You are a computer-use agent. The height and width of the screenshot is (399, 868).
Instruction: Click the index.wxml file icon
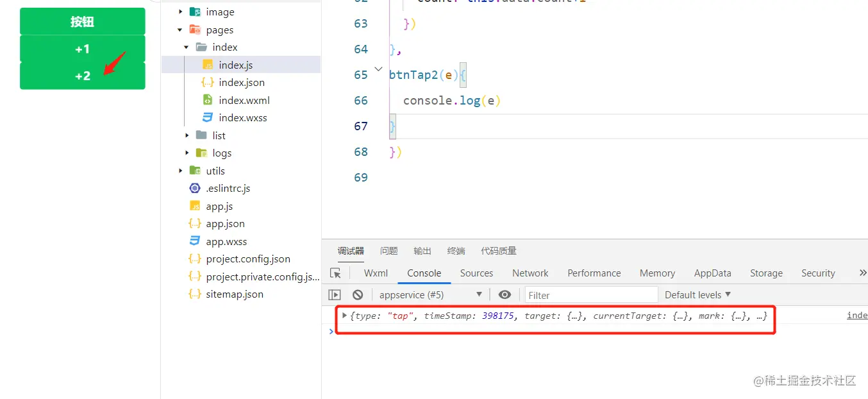pos(208,100)
